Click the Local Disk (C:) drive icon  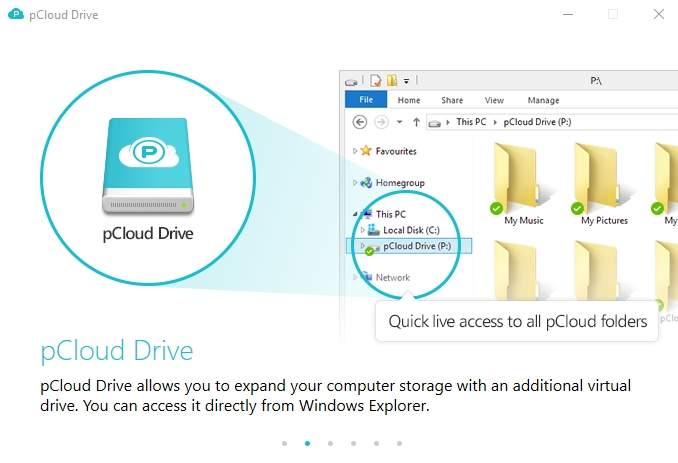(x=373, y=230)
